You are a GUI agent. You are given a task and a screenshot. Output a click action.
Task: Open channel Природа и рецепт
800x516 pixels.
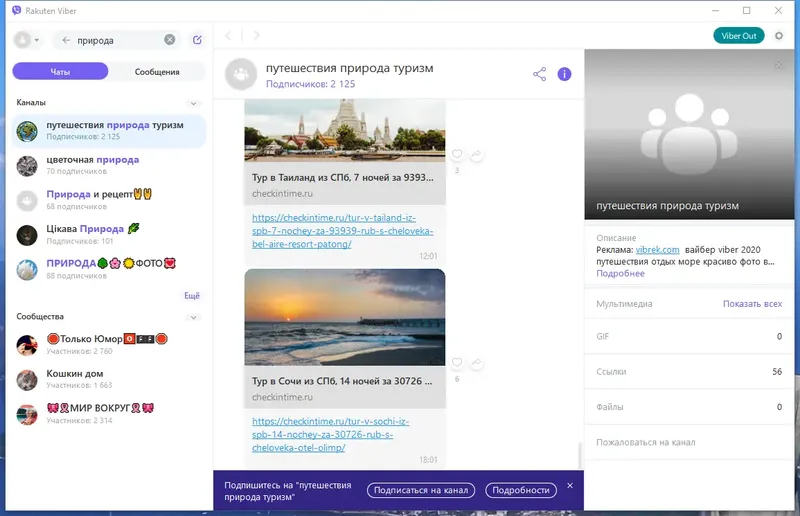click(x=109, y=200)
